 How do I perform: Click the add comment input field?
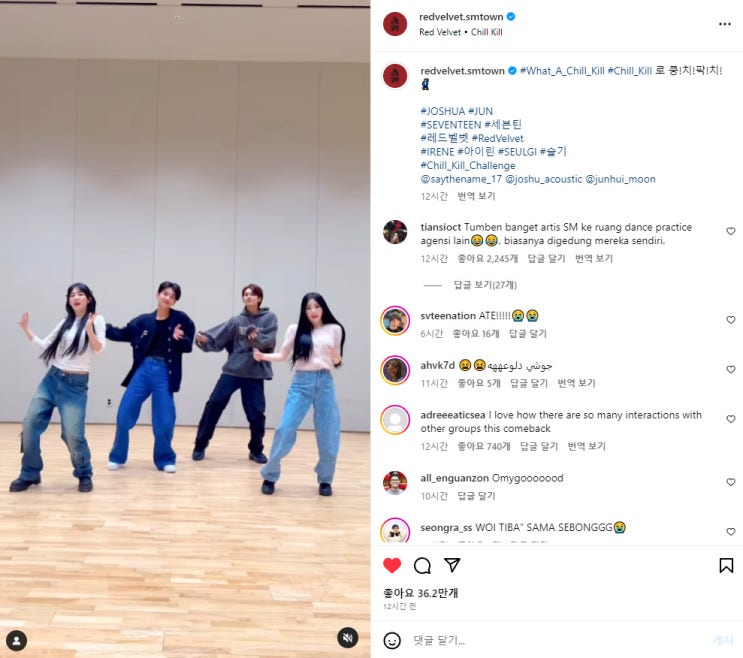(559, 640)
